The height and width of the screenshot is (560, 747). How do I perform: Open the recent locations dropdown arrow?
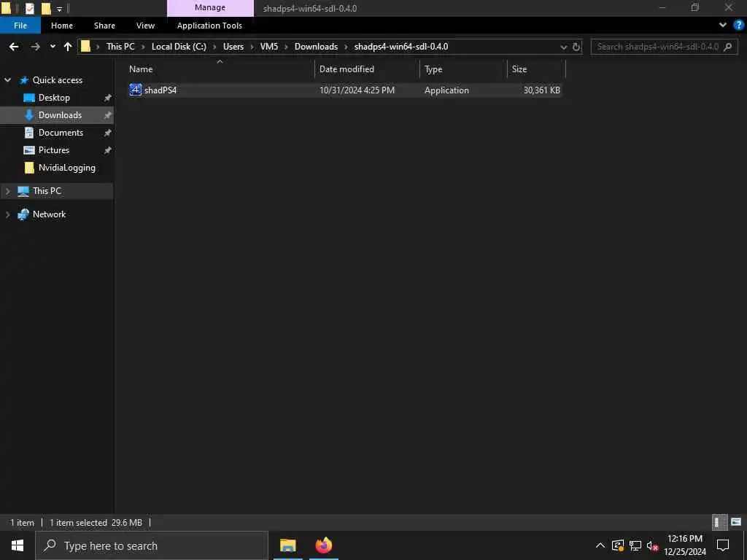[53, 47]
